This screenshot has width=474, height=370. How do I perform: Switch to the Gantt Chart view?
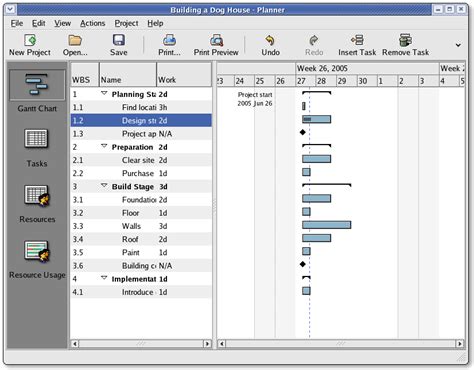coord(37,91)
